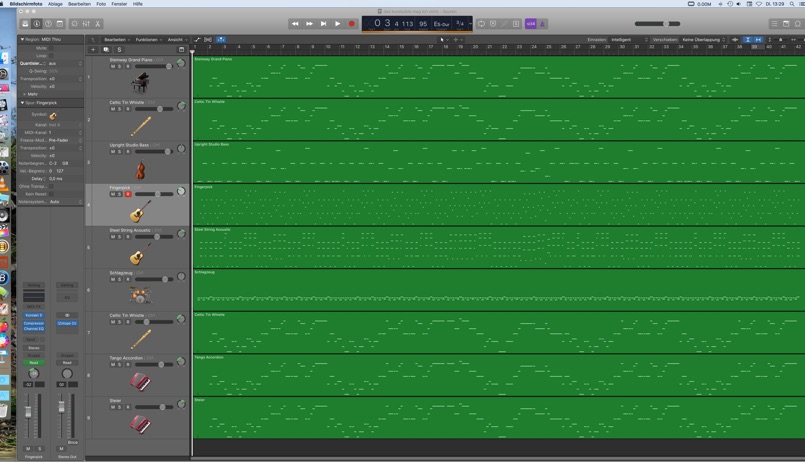This screenshot has width=805, height=462.
Task: Select the Tango Accordion instrument icon
Action: pyautogui.click(x=140, y=381)
